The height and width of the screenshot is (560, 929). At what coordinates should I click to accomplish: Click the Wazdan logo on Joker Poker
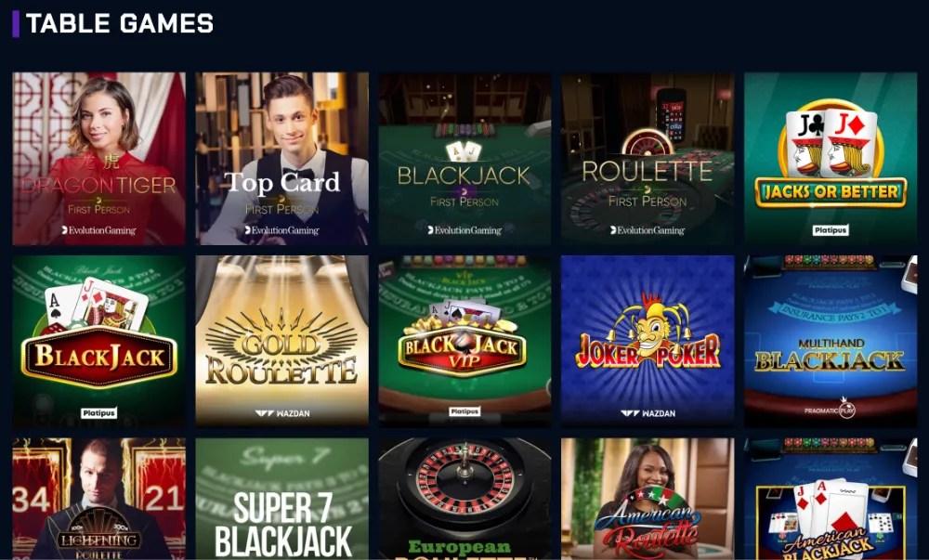click(x=648, y=413)
